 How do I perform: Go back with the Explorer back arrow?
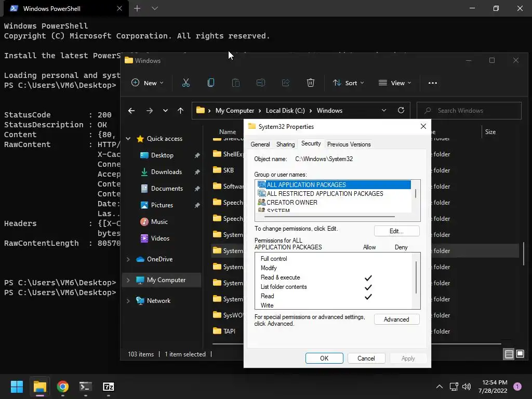[x=131, y=111]
